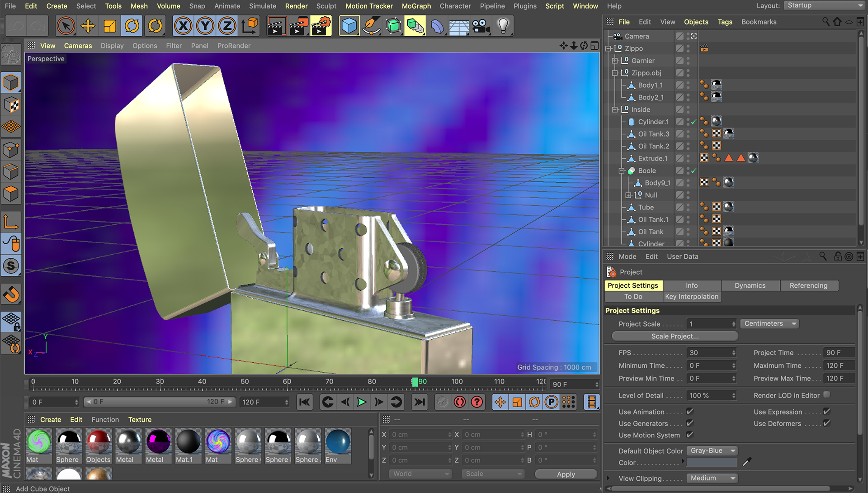868x493 pixels.
Task: Collapse the Inside group
Action: pos(615,109)
